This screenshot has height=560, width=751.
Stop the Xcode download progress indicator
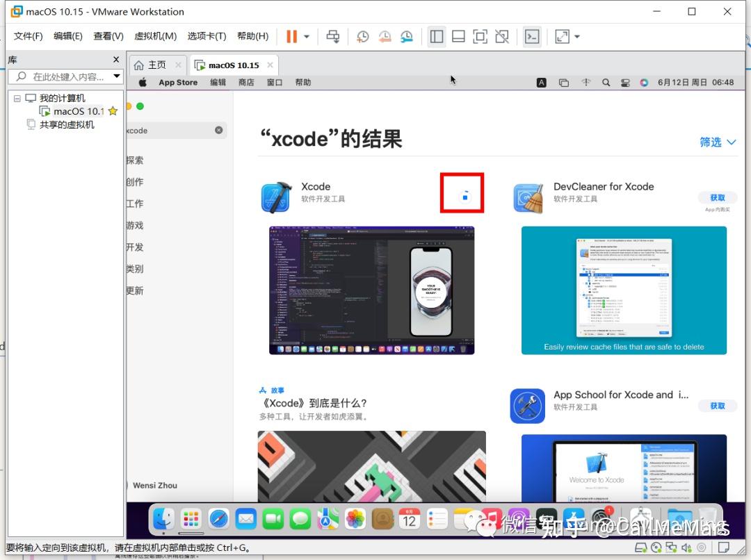coord(465,197)
